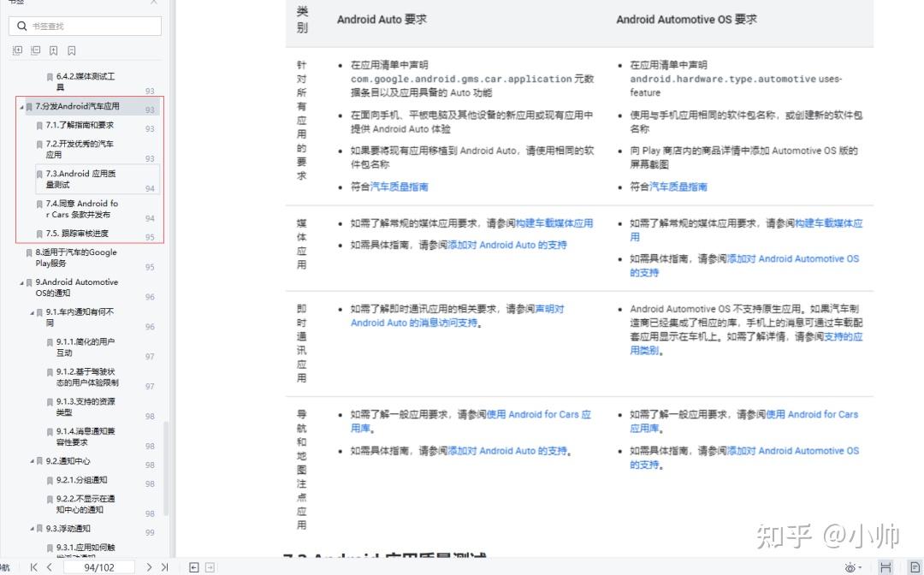Click the back navigation arrow at bottom
The height and width of the screenshot is (575, 924).
193,566
